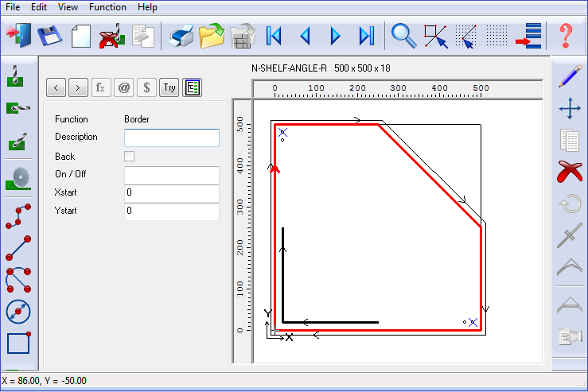Viewport: 588px width, 392px height.
Task: Click the previous field '<' button
Action: click(56, 87)
